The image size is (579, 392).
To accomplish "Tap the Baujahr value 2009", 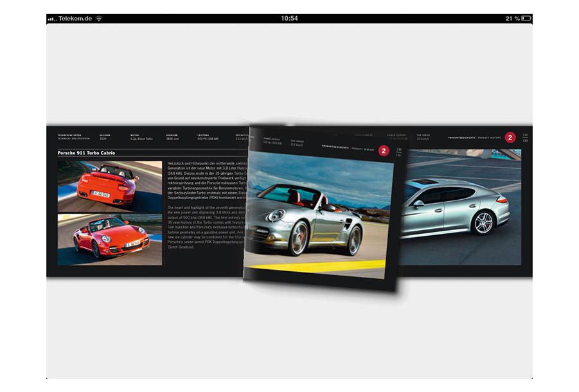I will point(103,139).
